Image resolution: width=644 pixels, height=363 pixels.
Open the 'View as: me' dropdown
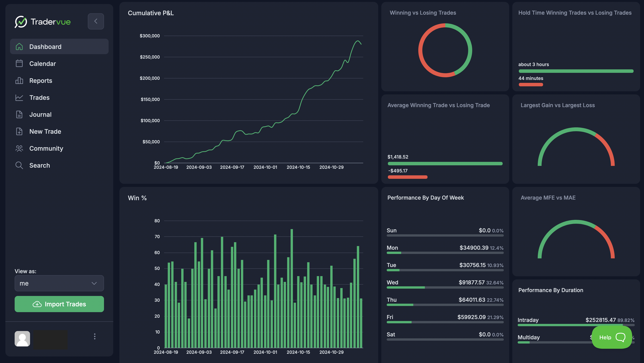59,283
